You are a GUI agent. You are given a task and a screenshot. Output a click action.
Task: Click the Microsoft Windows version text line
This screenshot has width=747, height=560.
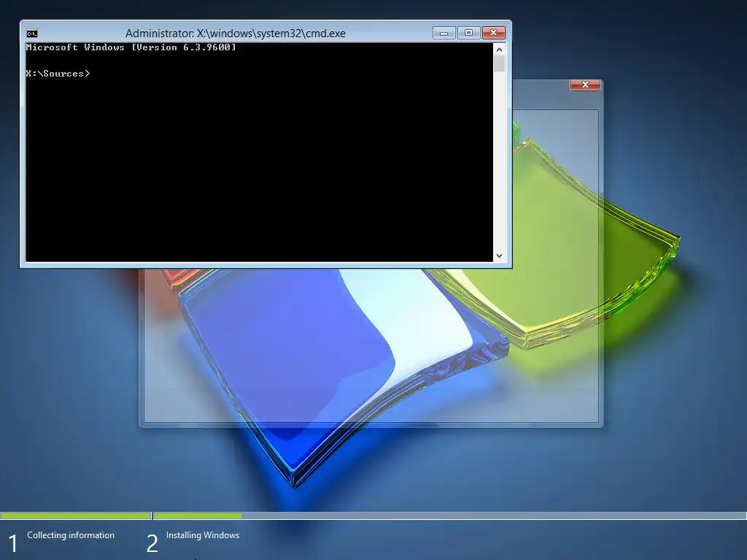(131, 47)
